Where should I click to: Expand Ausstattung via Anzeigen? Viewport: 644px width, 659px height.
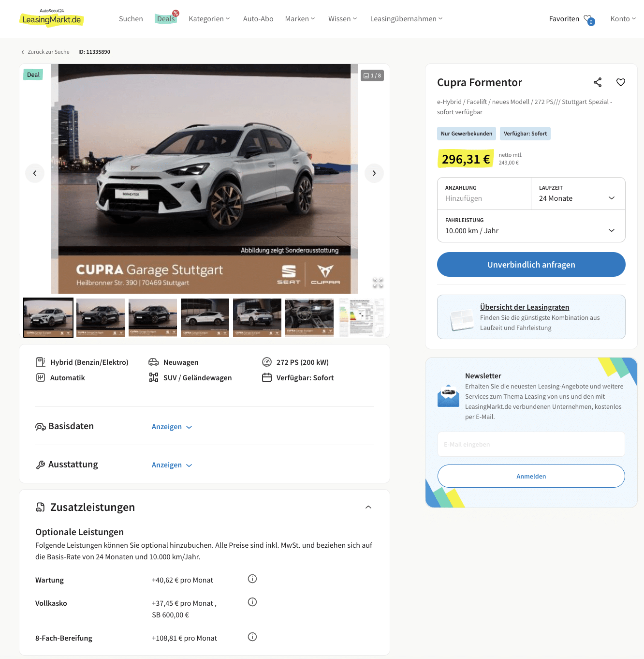pyautogui.click(x=172, y=465)
